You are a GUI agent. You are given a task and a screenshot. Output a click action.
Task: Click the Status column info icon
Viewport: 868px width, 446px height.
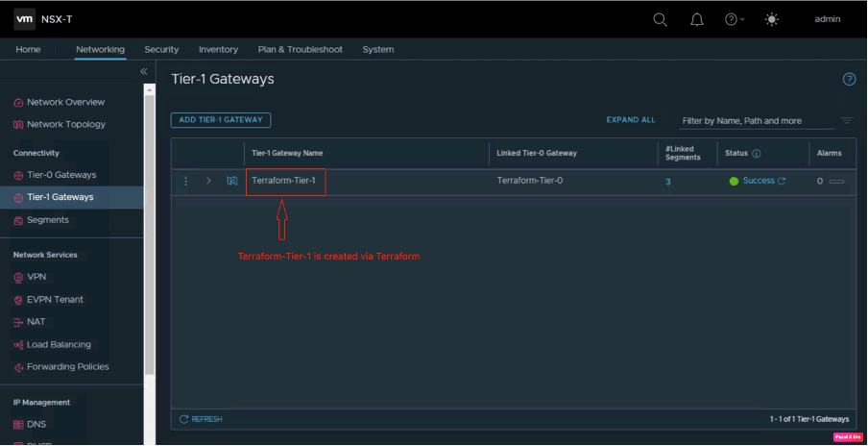757,153
